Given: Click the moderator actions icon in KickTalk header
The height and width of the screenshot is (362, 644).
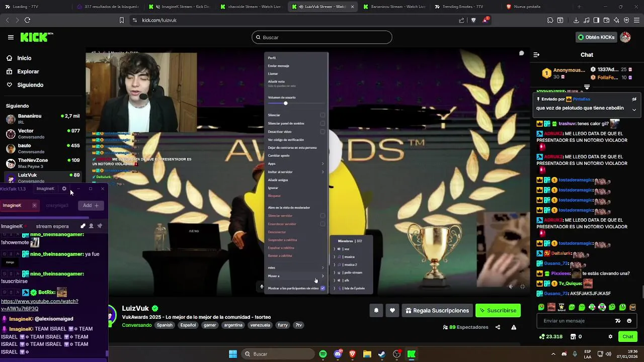Looking at the screenshot, I should [83, 226].
